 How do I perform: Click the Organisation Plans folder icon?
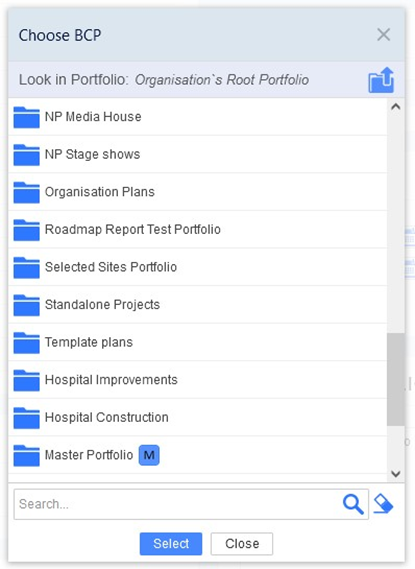tap(26, 192)
